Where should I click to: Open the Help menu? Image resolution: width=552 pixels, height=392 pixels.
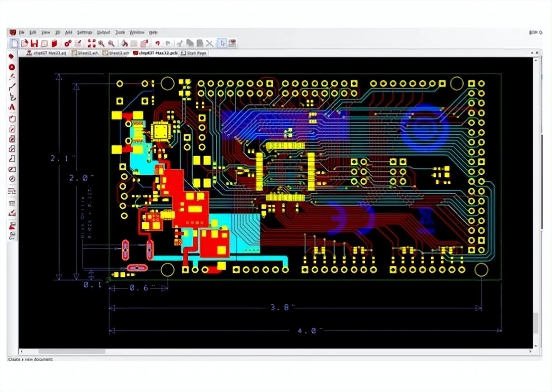pyautogui.click(x=153, y=33)
